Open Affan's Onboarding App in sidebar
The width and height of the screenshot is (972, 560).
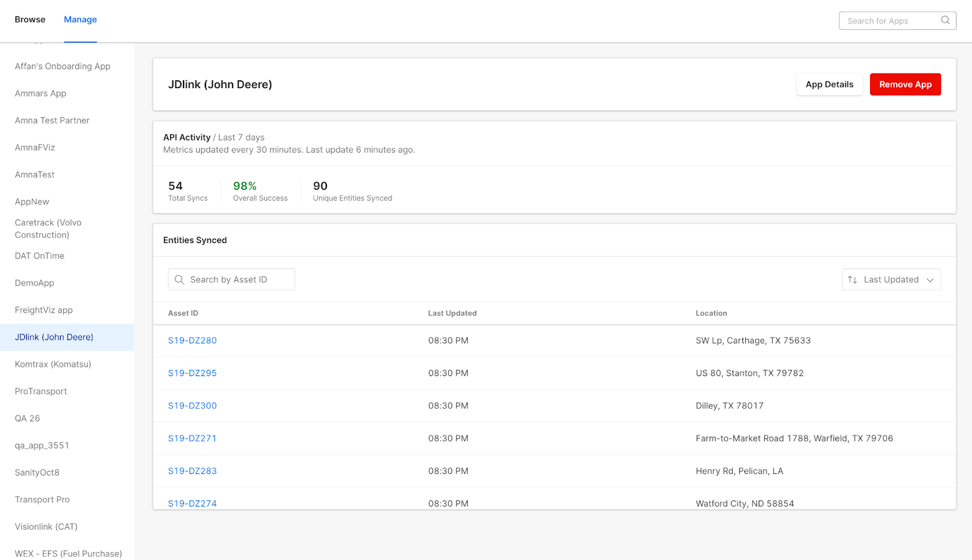63,66
